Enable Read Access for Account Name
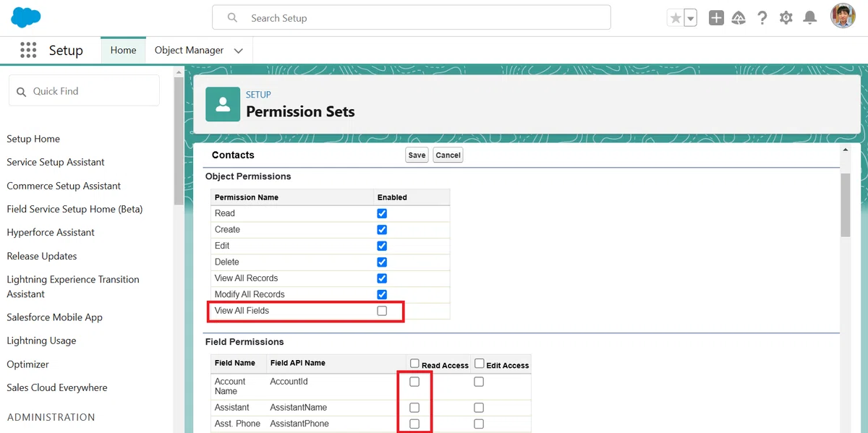Screen dimensions: 868x433 [414, 382]
